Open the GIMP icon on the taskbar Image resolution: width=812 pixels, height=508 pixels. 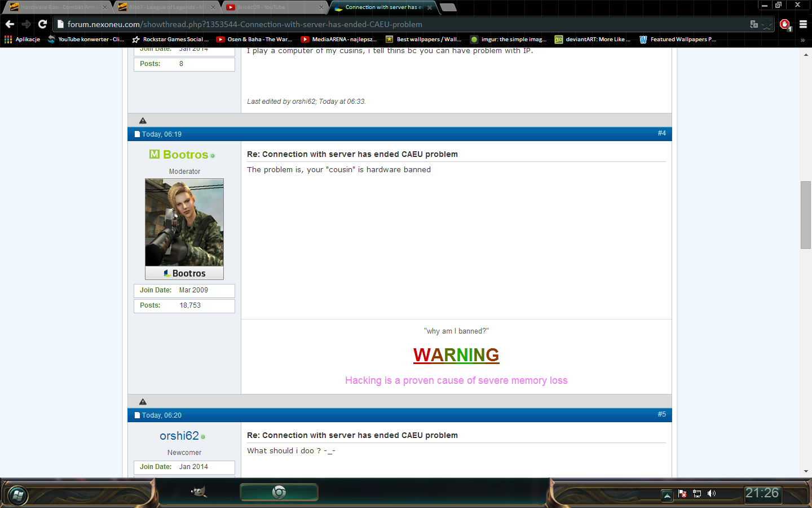click(198, 492)
